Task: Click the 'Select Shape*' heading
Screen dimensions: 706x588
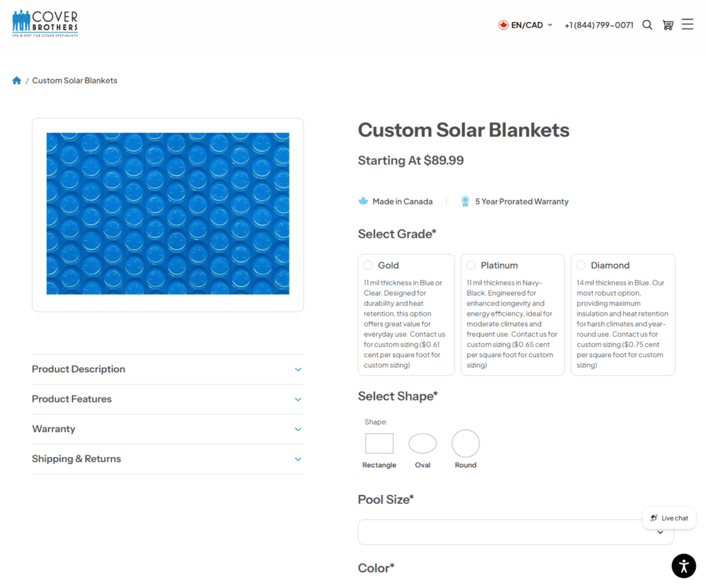Action: coord(398,396)
